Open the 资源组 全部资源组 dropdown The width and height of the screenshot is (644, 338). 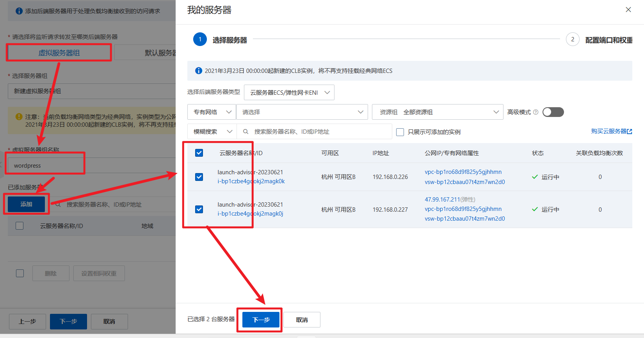438,112
